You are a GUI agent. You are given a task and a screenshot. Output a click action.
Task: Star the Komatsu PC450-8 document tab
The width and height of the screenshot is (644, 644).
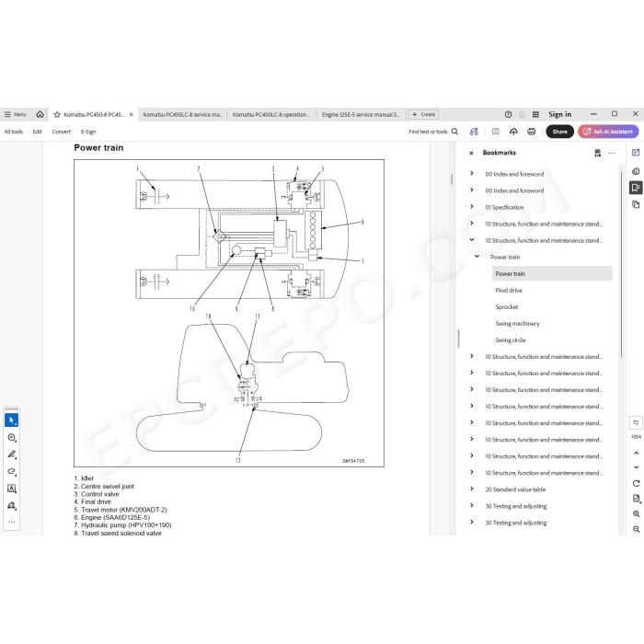[x=57, y=115]
